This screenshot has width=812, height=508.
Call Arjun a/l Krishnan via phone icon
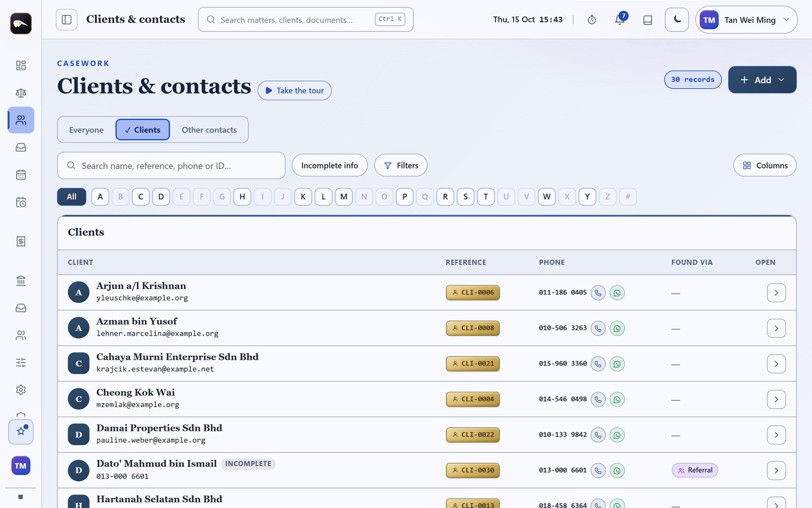[x=598, y=293]
